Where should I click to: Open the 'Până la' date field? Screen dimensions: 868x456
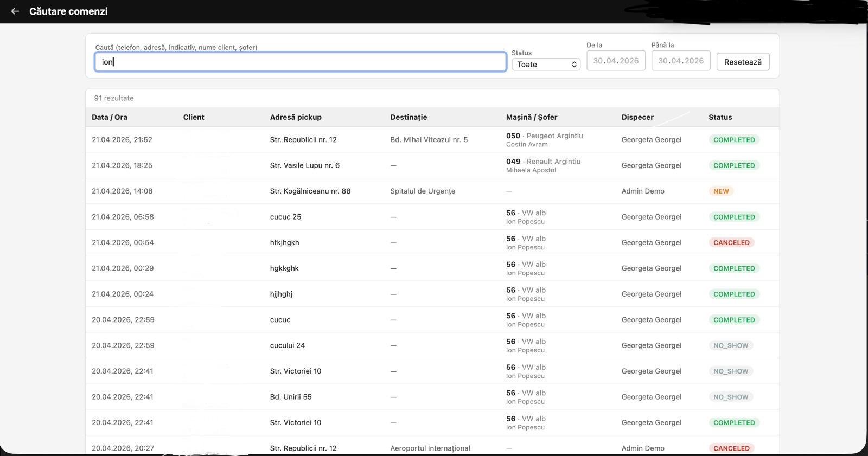click(680, 61)
